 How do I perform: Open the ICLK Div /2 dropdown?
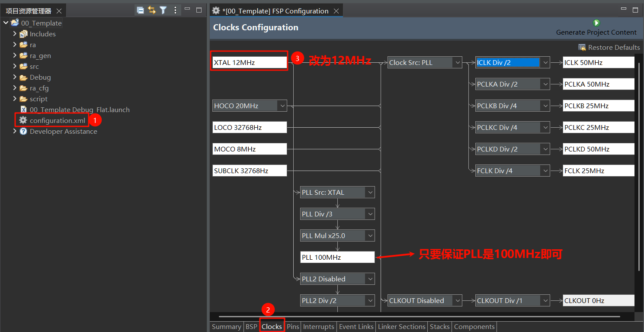tap(545, 62)
